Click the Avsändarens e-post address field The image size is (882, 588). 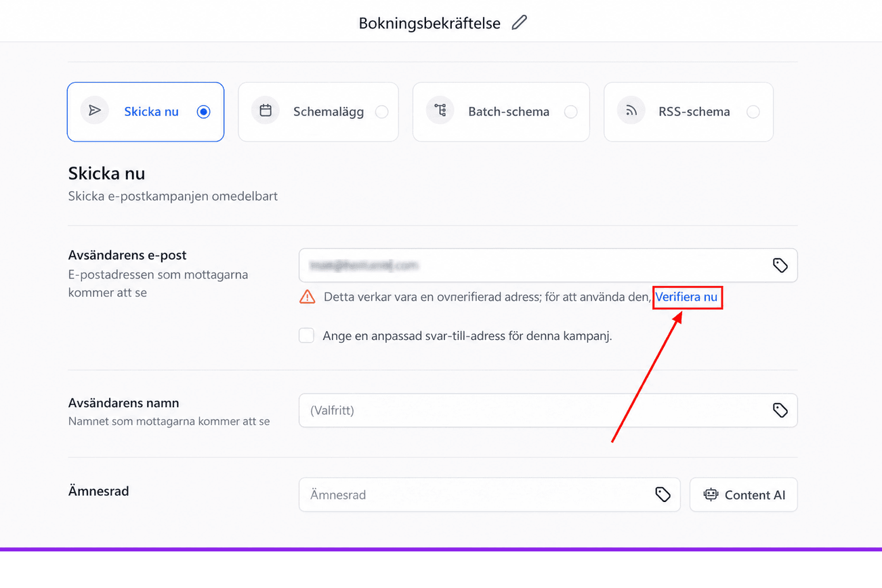pyautogui.click(x=548, y=265)
